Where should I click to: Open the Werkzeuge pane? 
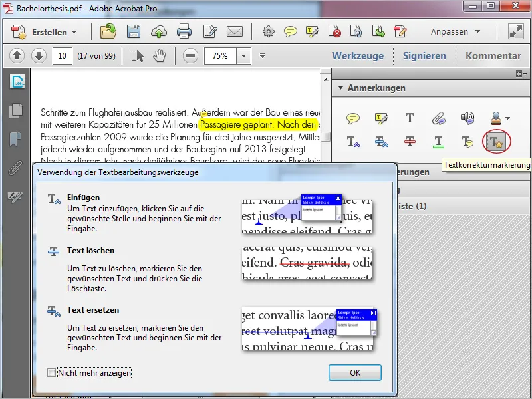click(358, 56)
